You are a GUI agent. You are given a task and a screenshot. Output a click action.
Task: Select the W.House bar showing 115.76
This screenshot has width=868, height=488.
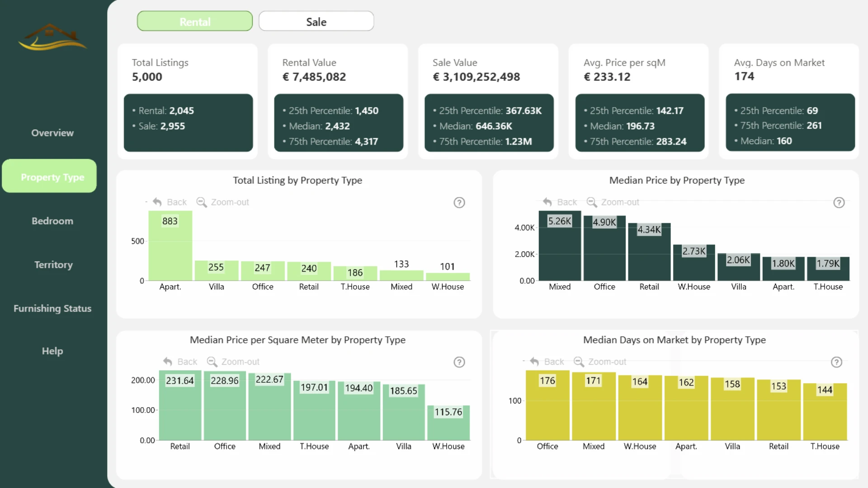[x=448, y=423]
